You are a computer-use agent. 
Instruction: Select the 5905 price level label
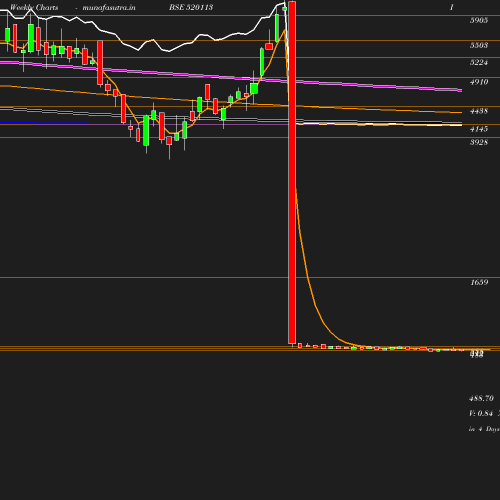coord(479,20)
